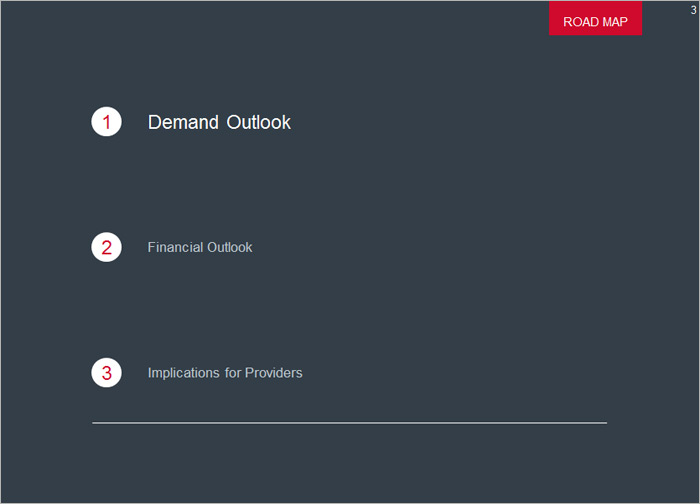Click the word "ROAD" in red badge
The width and height of the screenshot is (700, 504).
tap(581, 21)
